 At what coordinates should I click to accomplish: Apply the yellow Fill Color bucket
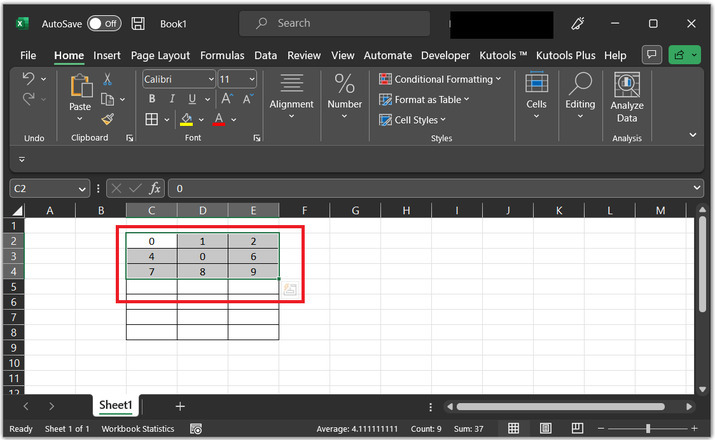tap(187, 119)
